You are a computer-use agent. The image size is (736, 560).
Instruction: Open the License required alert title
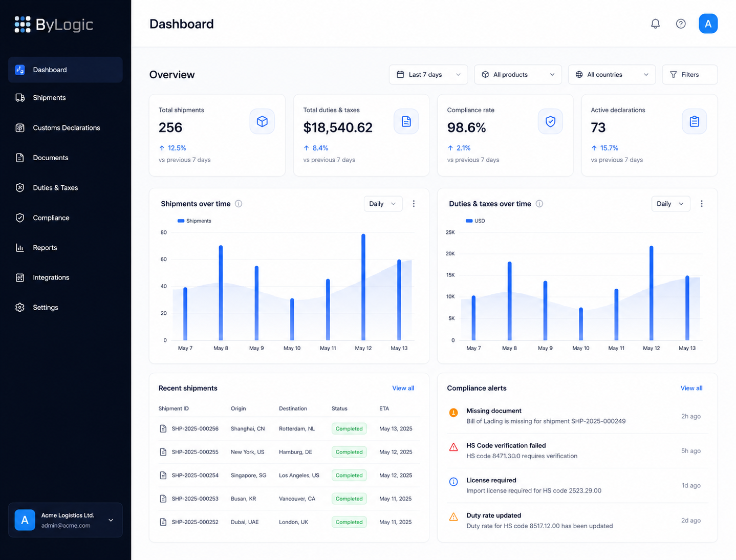coord(491,481)
